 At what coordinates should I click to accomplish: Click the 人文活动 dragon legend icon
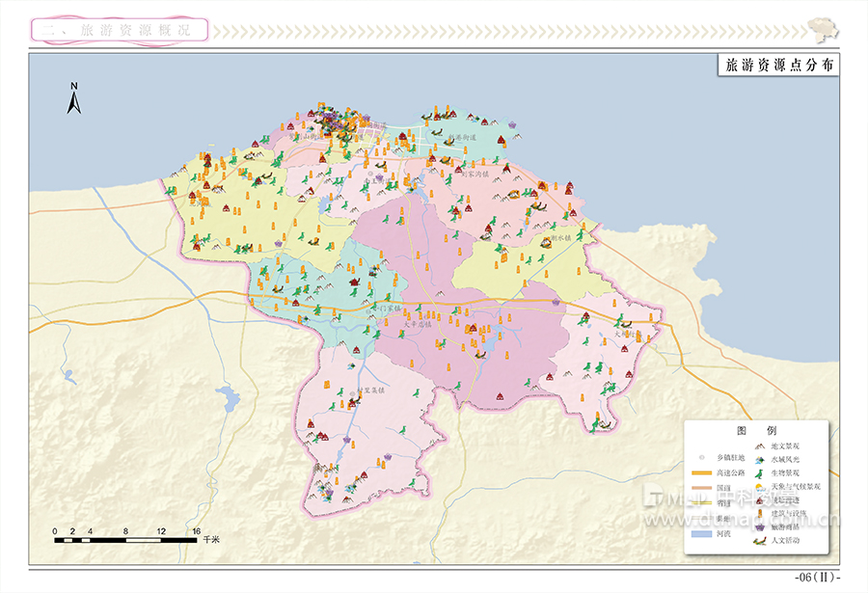point(761,541)
